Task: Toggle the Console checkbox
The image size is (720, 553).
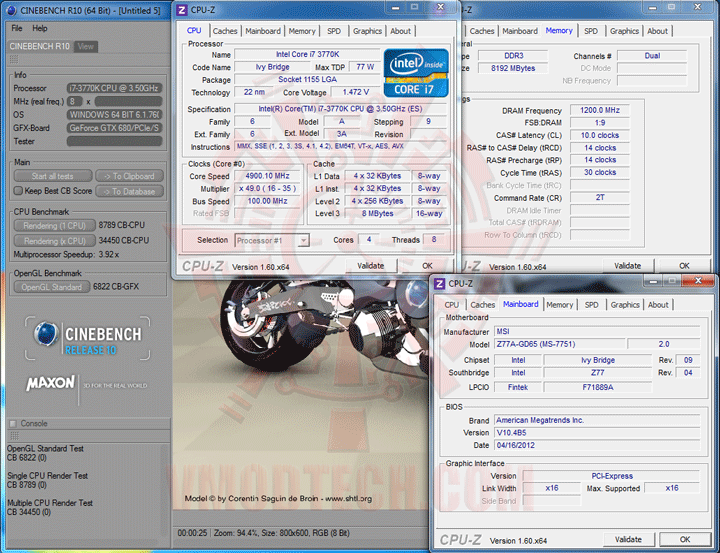Action: (x=14, y=424)
